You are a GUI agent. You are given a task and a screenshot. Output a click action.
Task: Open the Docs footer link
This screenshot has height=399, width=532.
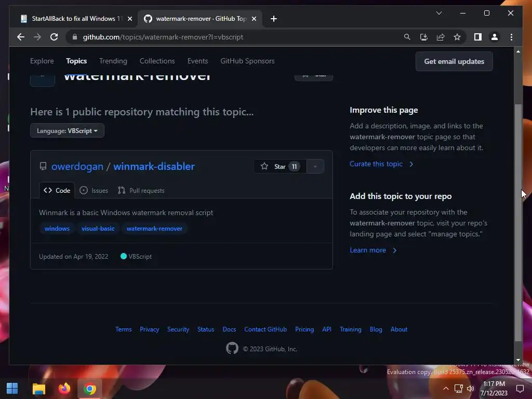pyautogui.click(x=229, y=329)
